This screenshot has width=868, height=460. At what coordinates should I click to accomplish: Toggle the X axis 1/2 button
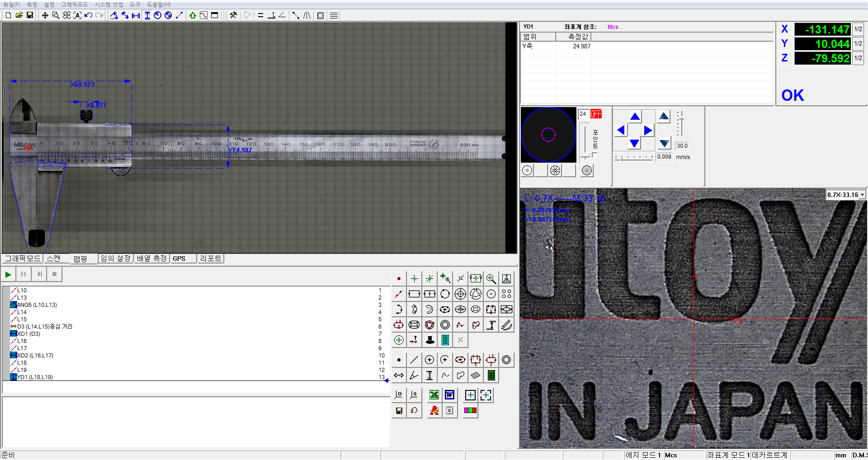coord(858,29)
